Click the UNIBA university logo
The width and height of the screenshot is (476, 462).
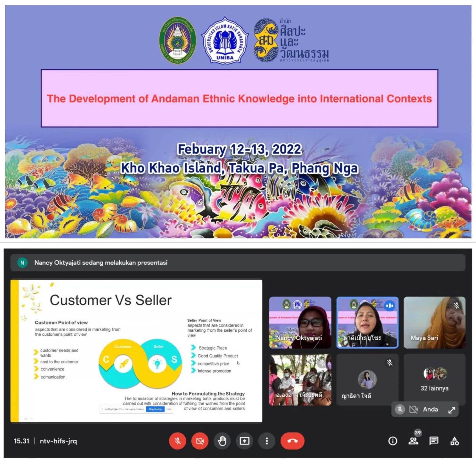(x=225, y=40)
